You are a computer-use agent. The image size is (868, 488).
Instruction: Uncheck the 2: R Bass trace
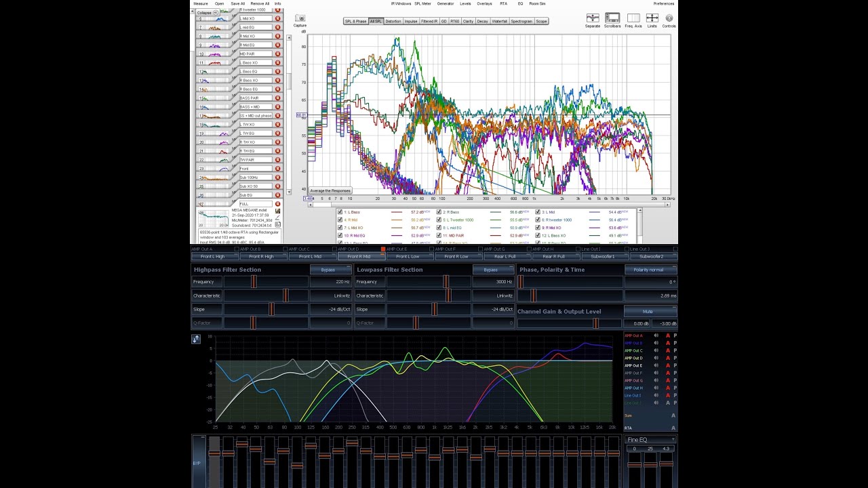[x=439, y=212]
